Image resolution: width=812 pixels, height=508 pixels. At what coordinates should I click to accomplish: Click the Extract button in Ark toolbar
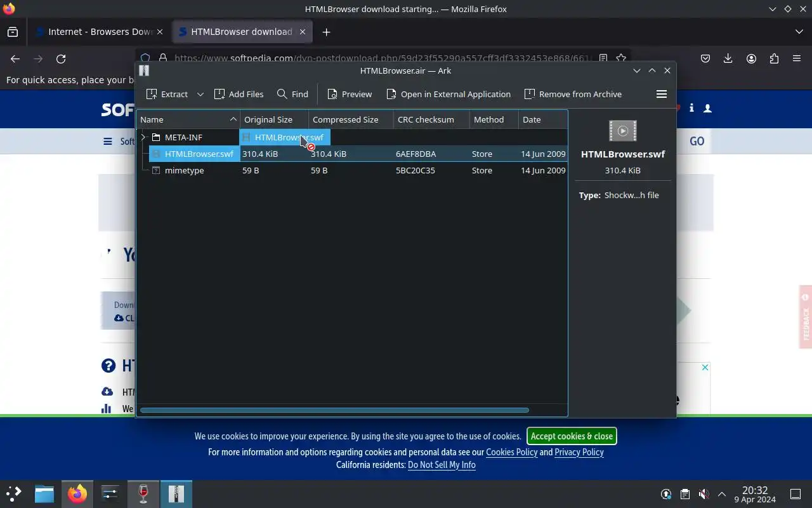(167, 94)
